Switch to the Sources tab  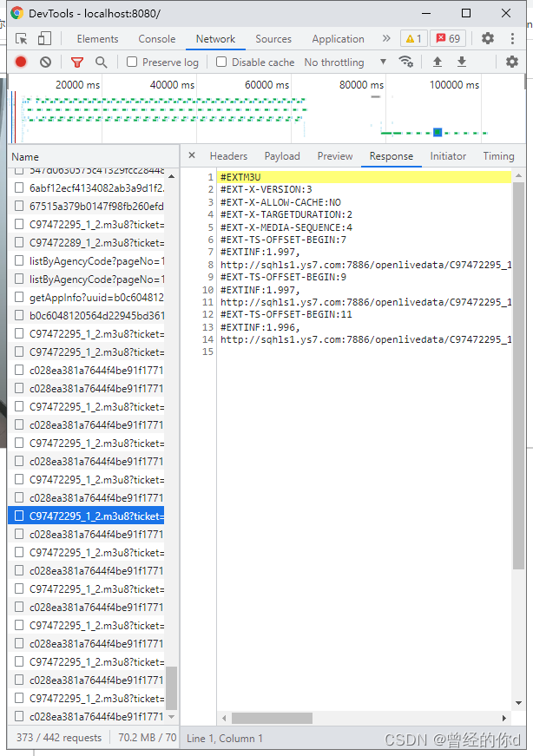point(273,39)
